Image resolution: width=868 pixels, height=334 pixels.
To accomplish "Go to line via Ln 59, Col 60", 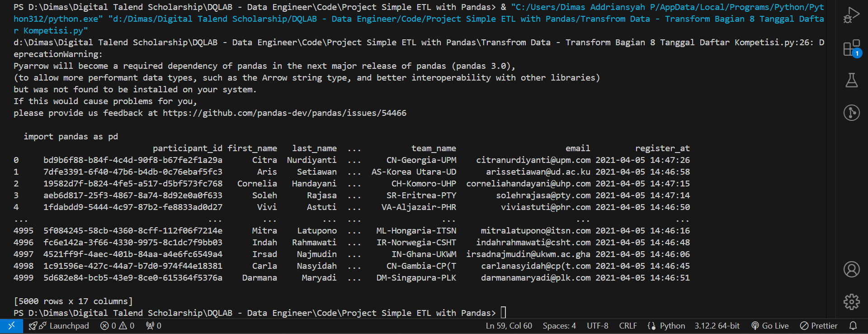I will [x=509, y=326].
